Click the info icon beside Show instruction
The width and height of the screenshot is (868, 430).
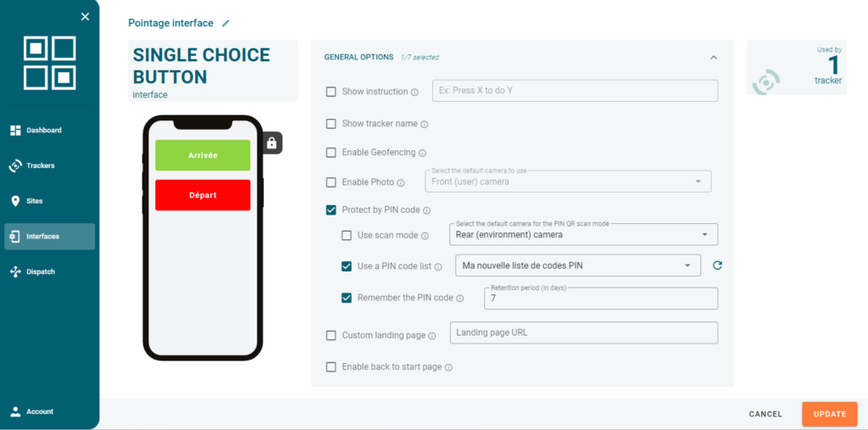415,92
